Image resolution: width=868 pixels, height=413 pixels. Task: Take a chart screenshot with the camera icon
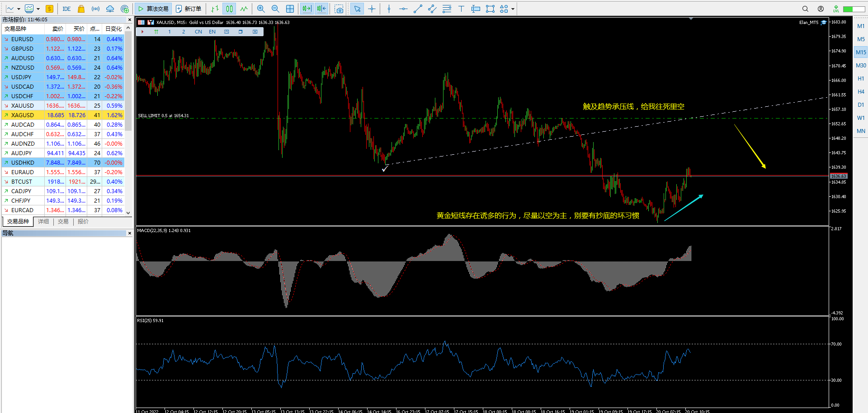(x=339, y=9)
